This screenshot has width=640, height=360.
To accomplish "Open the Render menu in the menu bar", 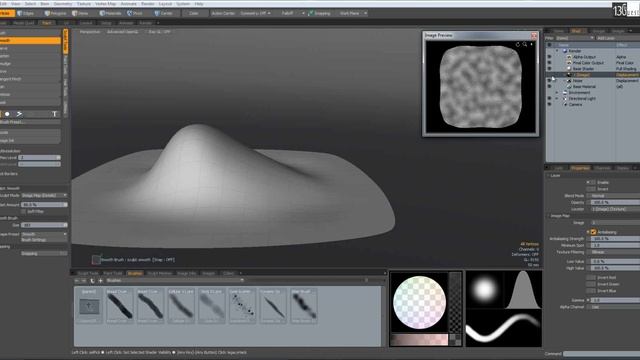I will 148,4.
